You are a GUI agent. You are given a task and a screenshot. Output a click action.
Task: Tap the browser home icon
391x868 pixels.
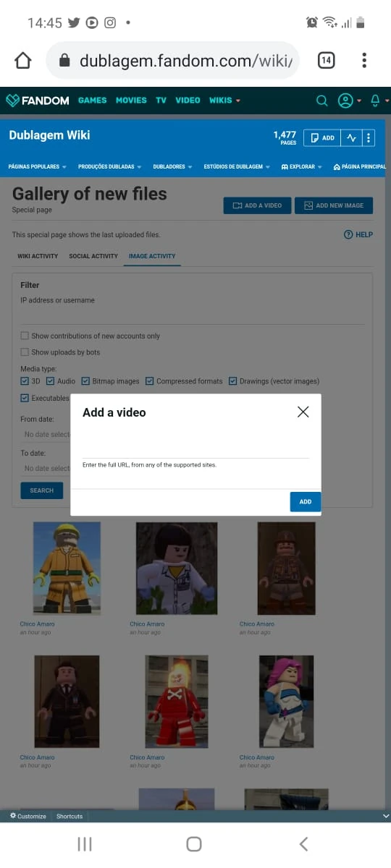23,61
